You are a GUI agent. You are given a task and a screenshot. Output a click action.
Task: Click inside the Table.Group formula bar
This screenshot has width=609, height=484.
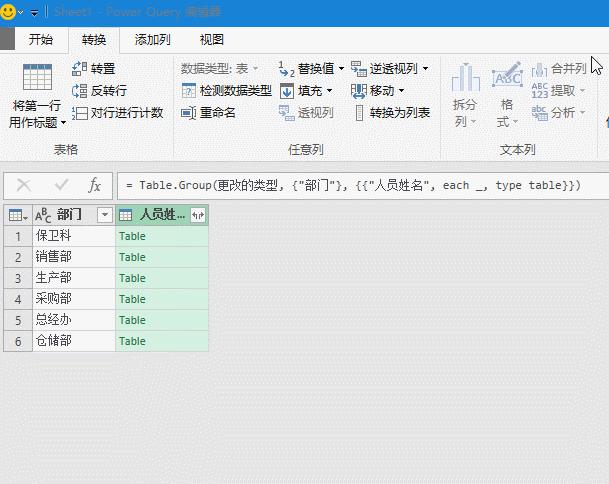(x=363, y=186)
